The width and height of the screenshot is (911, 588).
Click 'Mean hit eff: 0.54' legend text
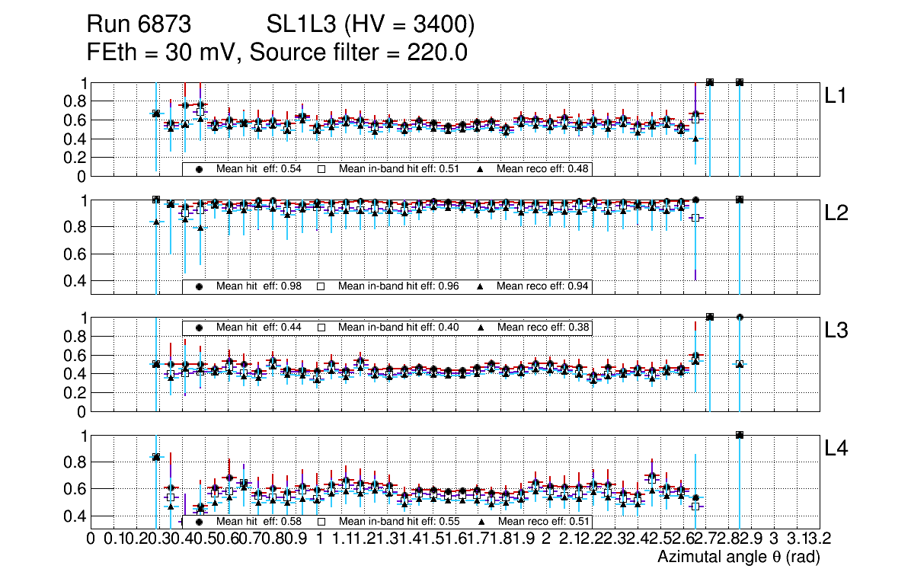click(x=259, y=169)
